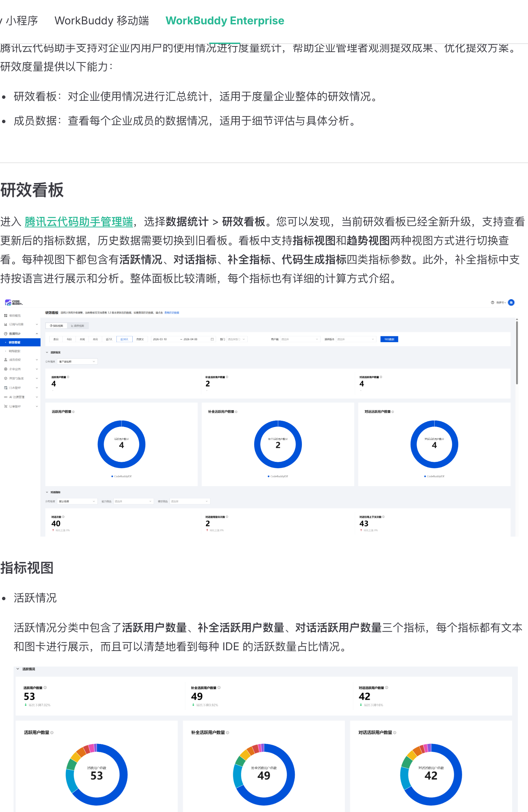This screenshot has height=812, width=528.
Task: Click the help question-mark icon in dashboard header
Action: [492, 302]
